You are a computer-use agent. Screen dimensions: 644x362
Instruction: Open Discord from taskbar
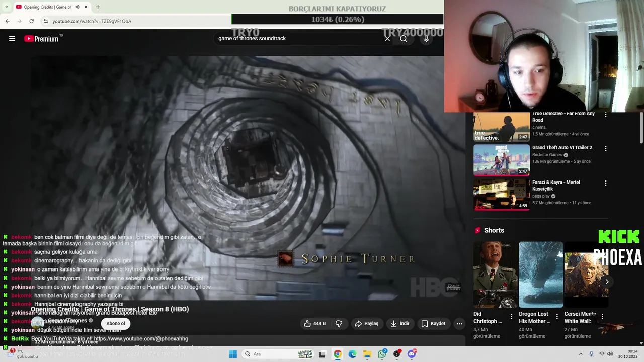(412, 354)
